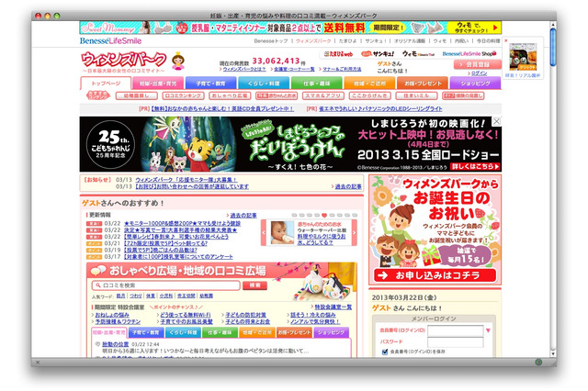Open the 03/21 72h限定 ペット poll link

(x=165, y=243)
